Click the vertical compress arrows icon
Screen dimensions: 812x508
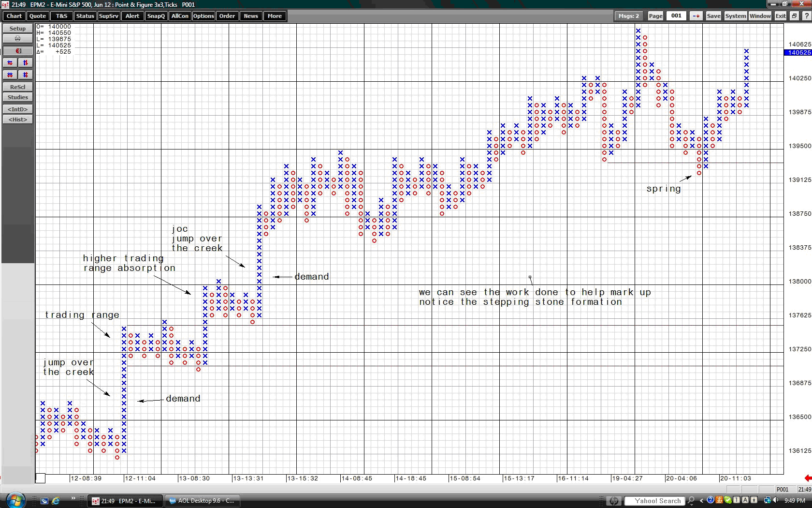click(26, 75)
